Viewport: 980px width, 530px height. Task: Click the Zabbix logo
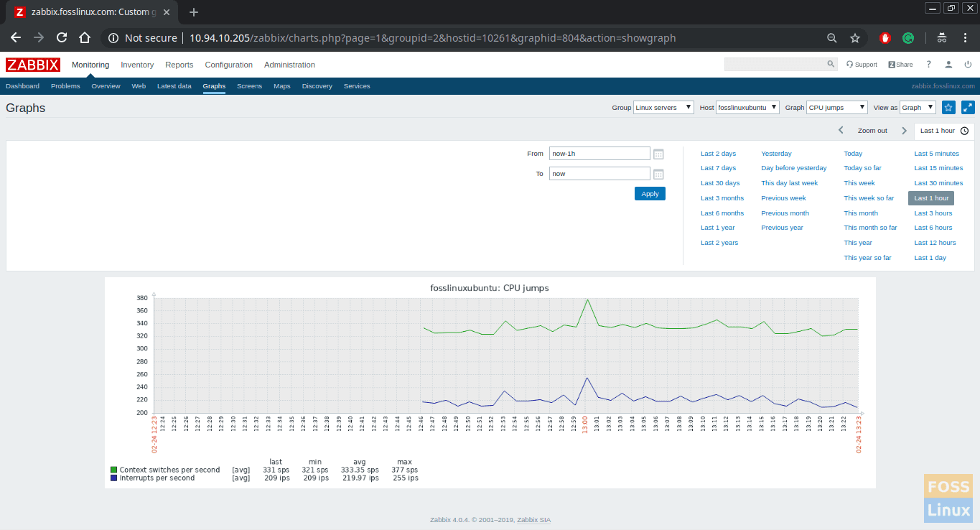33,65
